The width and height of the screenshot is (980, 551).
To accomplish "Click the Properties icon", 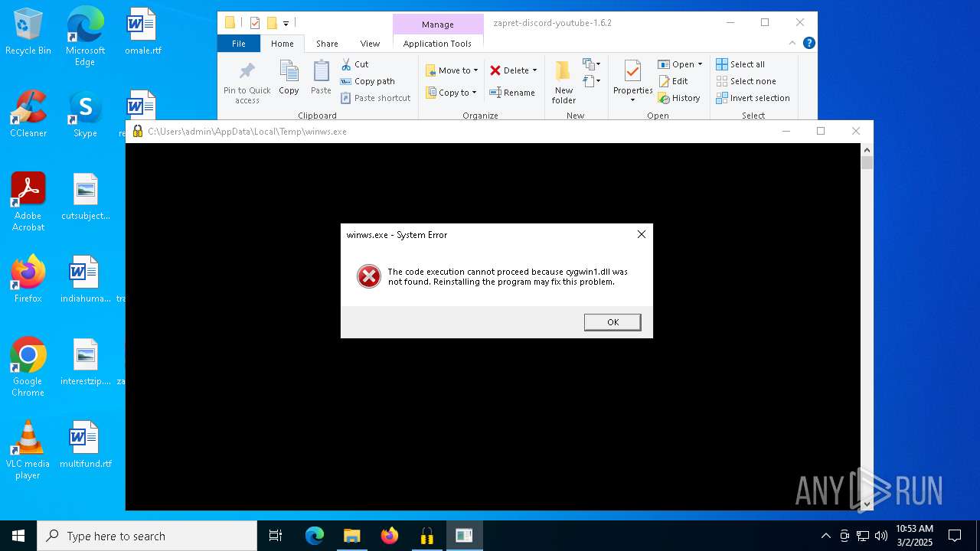I will pyautogui.click(x=632, y=71).
